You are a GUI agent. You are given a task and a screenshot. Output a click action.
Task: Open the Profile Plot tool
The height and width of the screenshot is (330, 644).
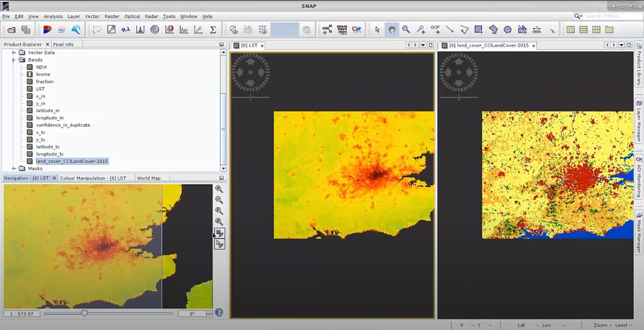[x=184, y=30]
